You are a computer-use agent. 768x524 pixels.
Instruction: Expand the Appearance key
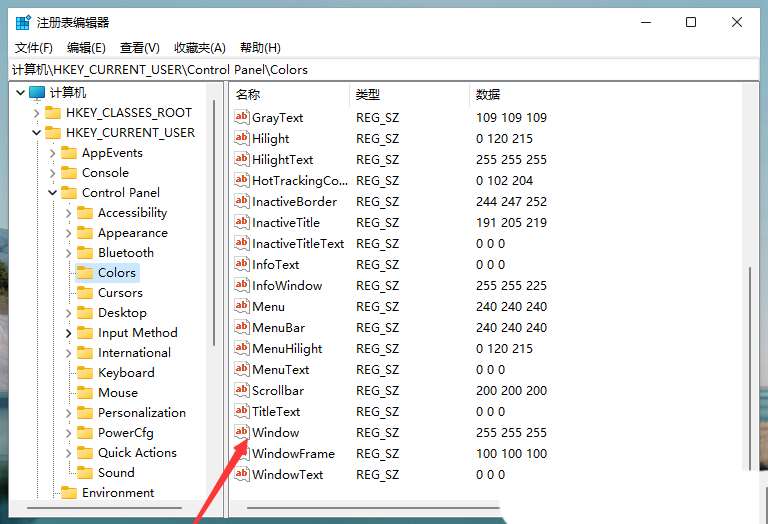(x=69, y=233)
